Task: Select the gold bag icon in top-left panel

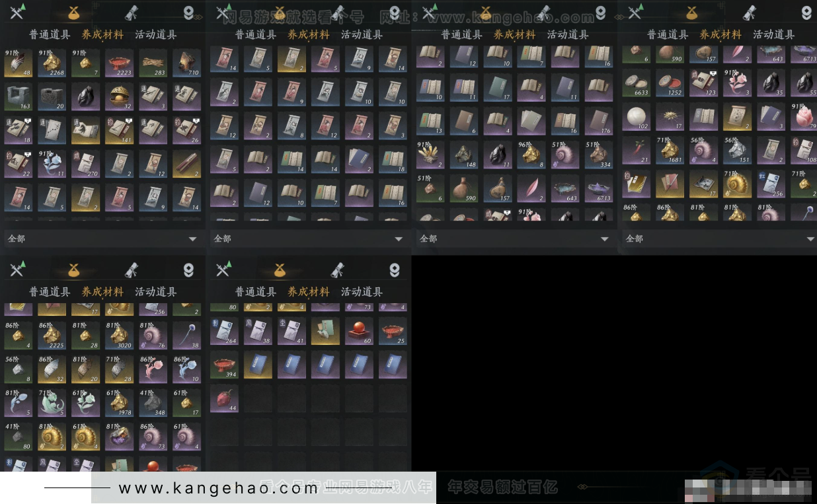Action: (x=74, y=12)
